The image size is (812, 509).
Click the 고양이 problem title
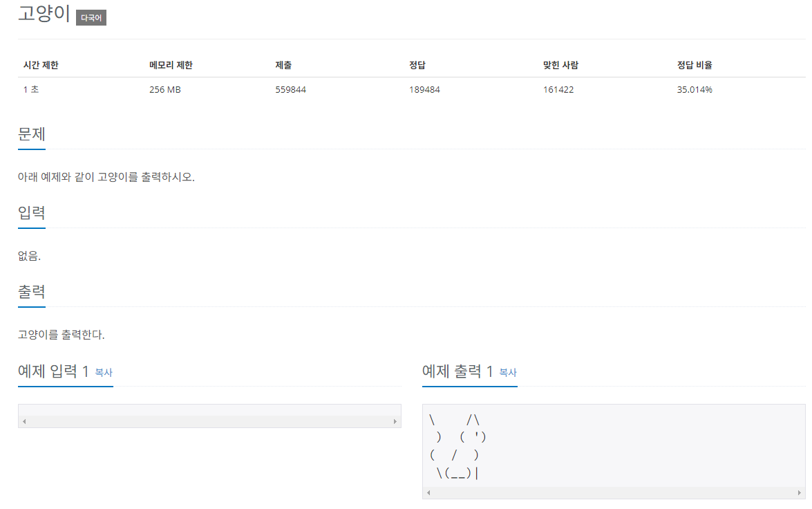point(44,13)
